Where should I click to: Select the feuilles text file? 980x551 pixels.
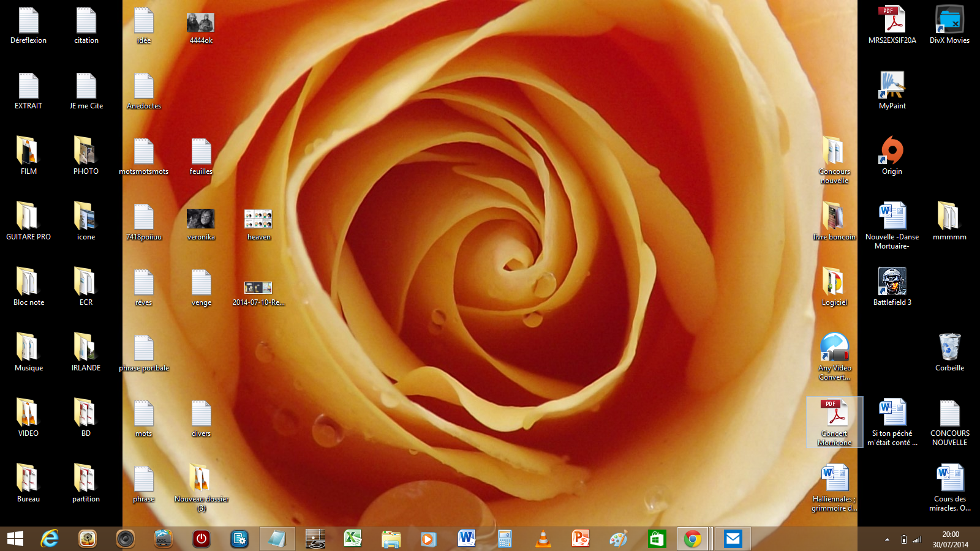click(202, 156)
